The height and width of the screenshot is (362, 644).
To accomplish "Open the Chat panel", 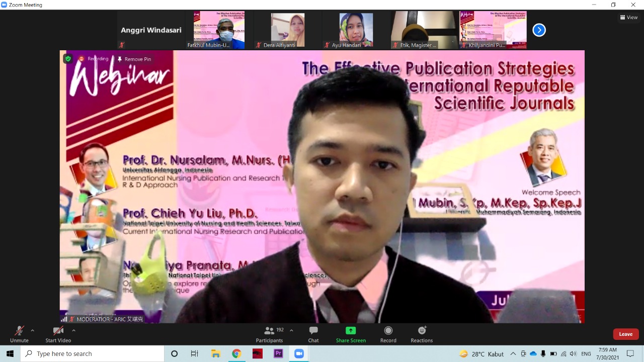I will point(313,334).
